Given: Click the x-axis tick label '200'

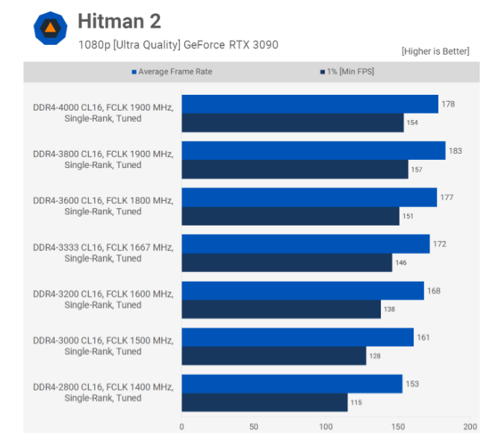Looking at the screenshot, I should (470, 427).
